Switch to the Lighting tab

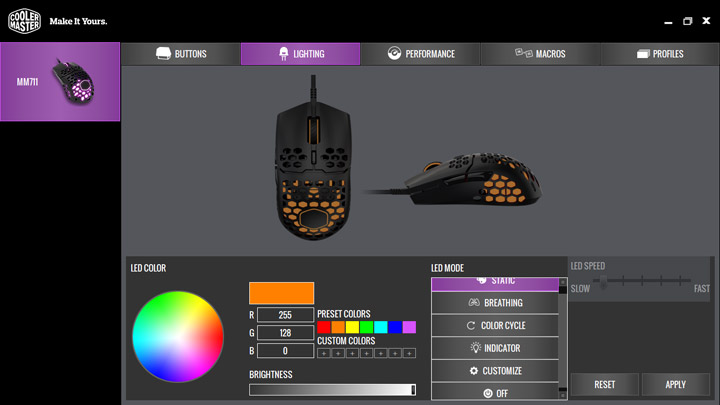pos(300,54)
